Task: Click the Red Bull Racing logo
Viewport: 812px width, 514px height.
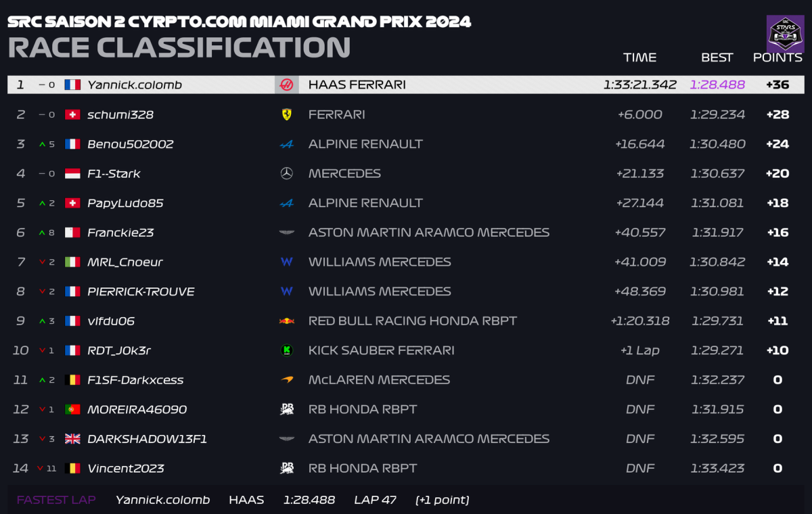Action: point(286,321)
